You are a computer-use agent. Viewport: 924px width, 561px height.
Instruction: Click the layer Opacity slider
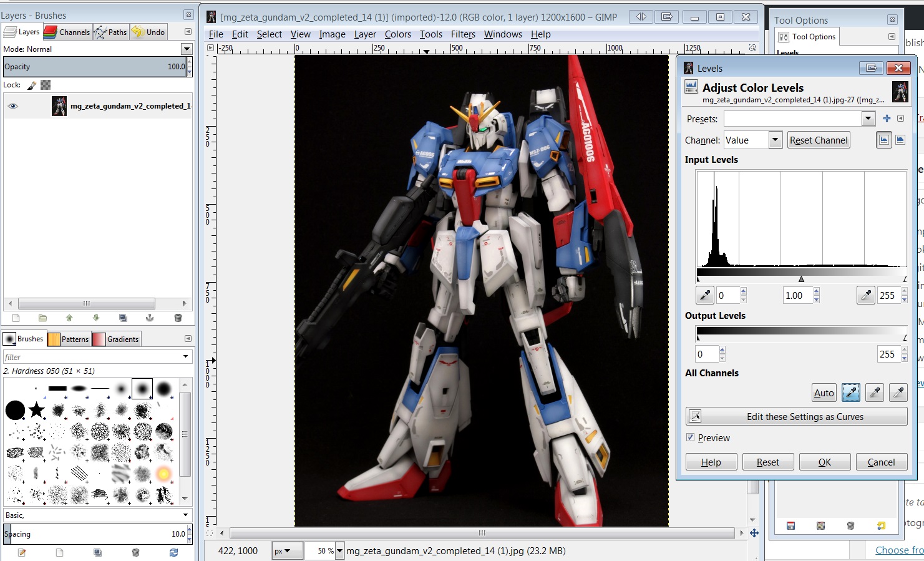95,67
